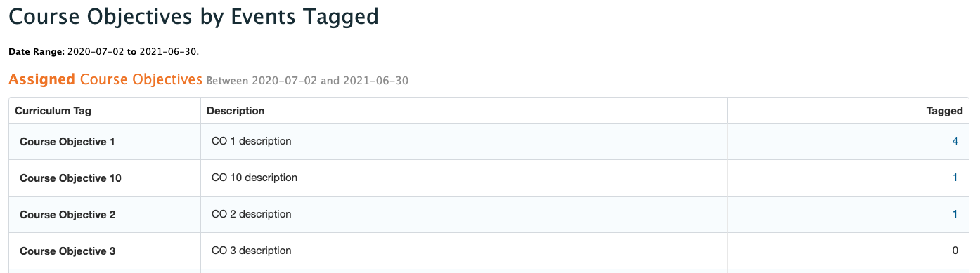Click the Between 2020-07-02 and 2021-06-30 subtitle
This screenshot has width=980, height=273.
pos(307,81)
